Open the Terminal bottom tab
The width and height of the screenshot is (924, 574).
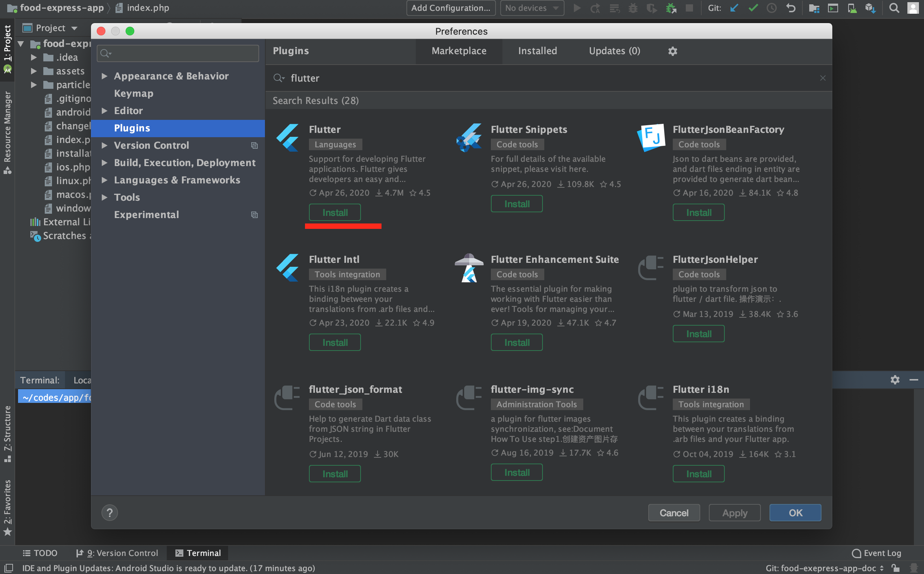[x=198, y=553]
